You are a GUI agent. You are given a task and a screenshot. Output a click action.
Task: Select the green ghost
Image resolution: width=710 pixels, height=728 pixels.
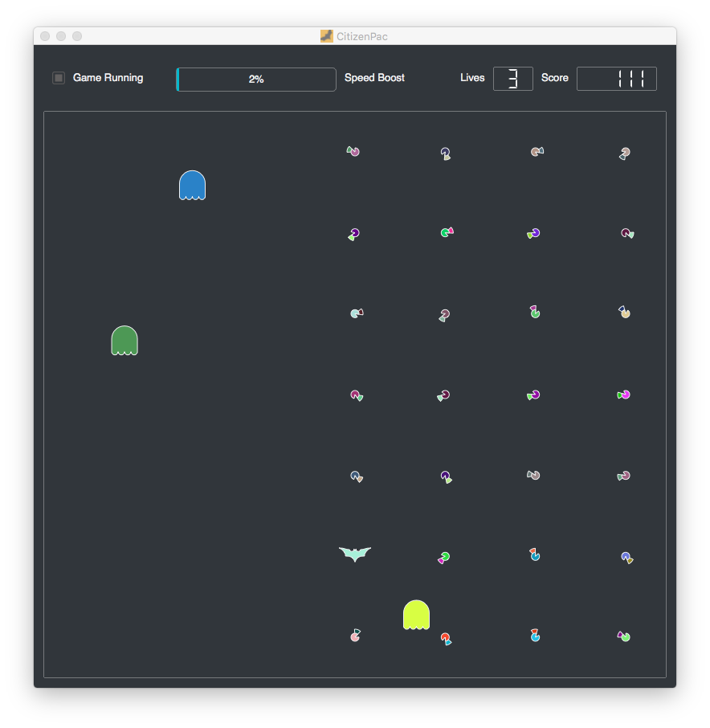pyautogui.click(x=124, y=341)
